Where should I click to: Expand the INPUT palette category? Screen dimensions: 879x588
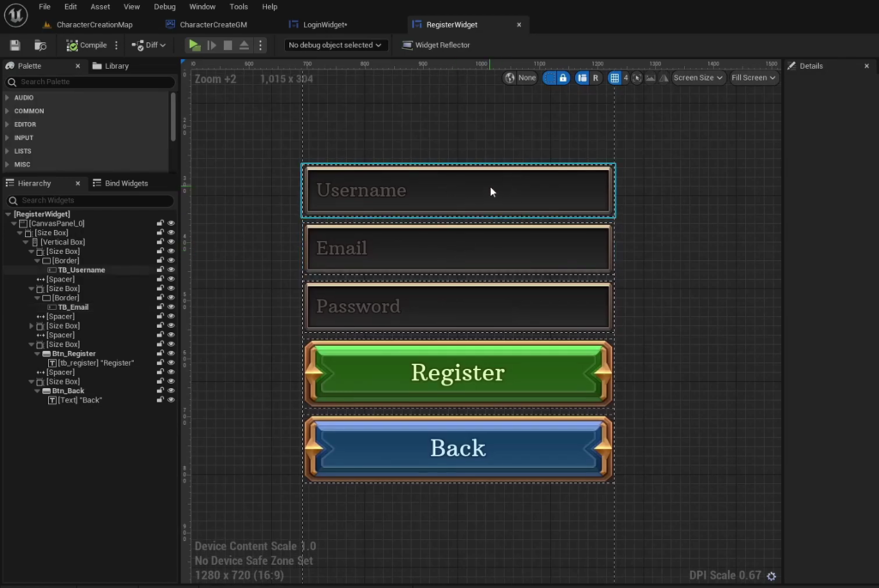point(7,138)
